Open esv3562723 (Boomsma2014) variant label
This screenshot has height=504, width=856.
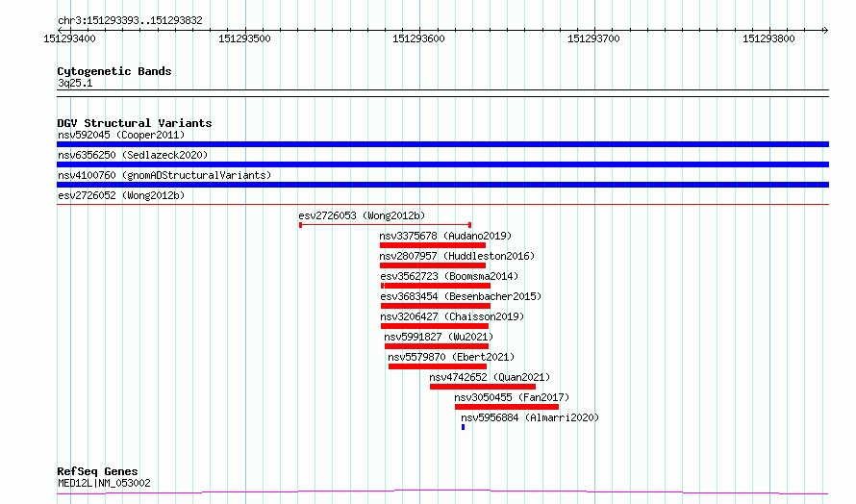(x=449, y=276)
